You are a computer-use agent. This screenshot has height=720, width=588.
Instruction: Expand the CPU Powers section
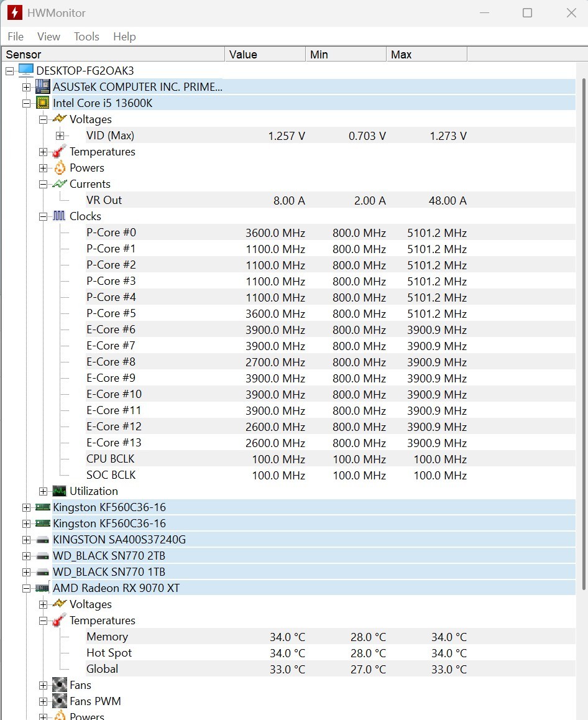[x=43, y=168]
